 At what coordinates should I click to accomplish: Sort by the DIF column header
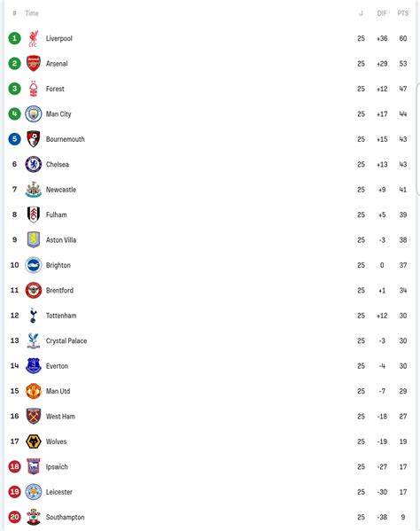tap(382, 13)
